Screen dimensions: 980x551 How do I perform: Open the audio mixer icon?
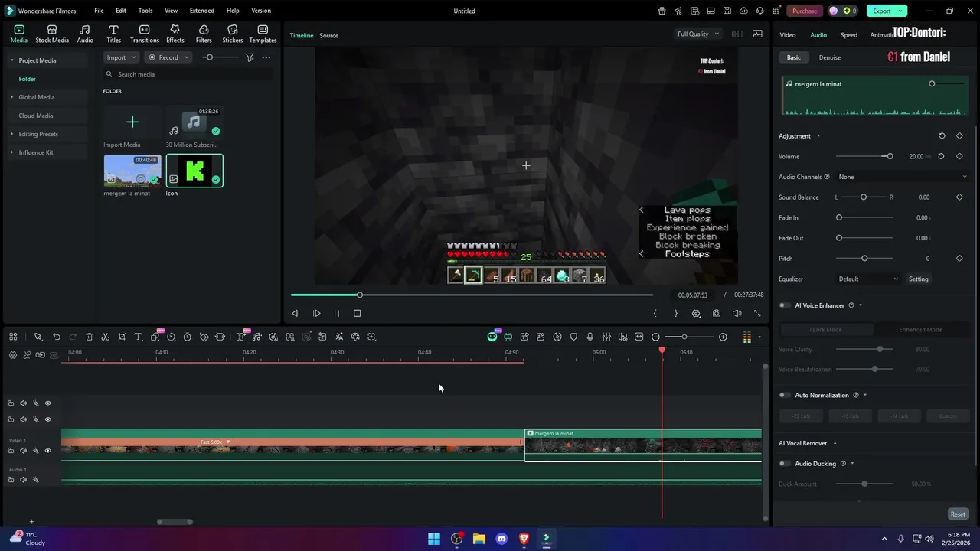coord(606,337)
